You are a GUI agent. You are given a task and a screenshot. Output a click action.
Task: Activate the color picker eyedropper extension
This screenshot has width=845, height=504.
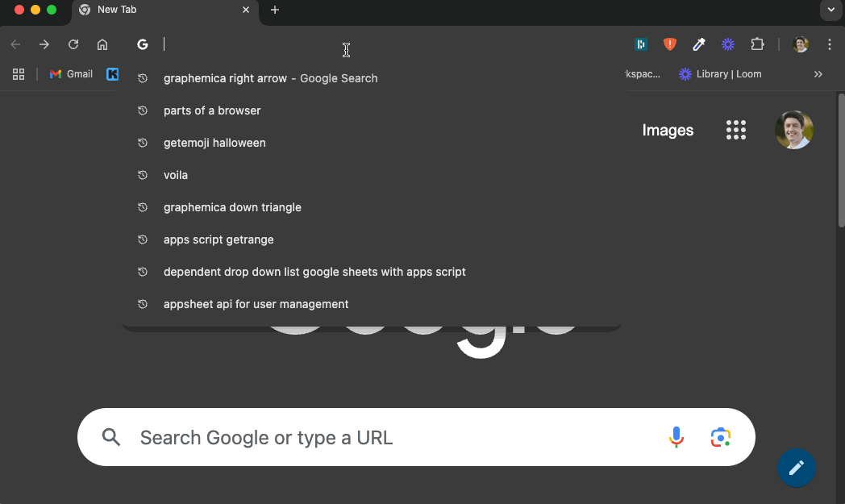[x=699, y=44]
